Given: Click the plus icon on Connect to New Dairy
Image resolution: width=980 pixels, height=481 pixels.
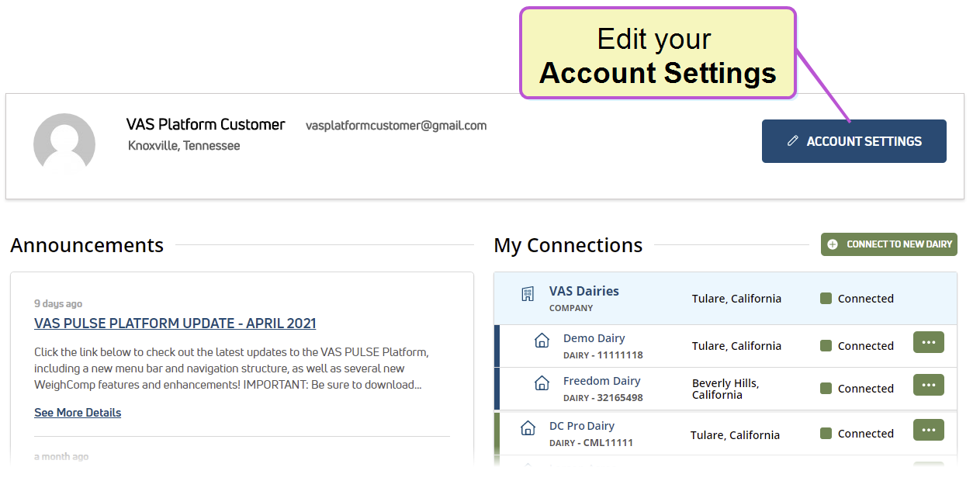Looking at the screenshot, I should click(x=833, y=244).
